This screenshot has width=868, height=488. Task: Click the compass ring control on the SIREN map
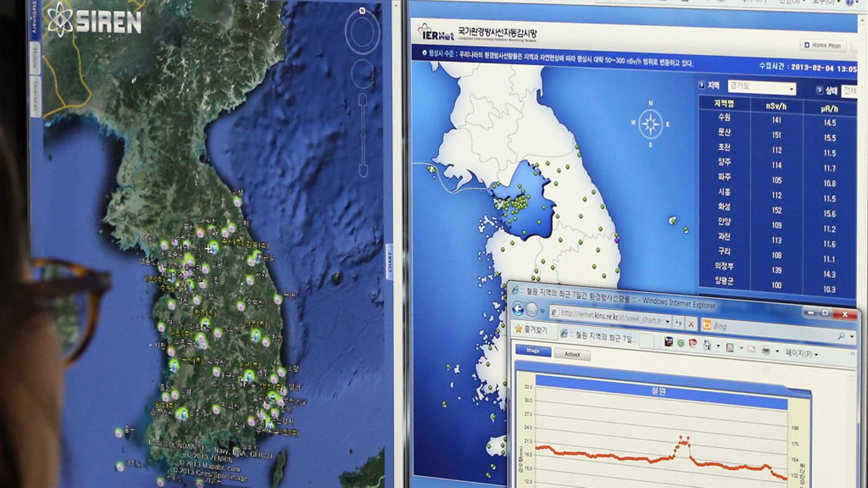click(x=361, y=31)
